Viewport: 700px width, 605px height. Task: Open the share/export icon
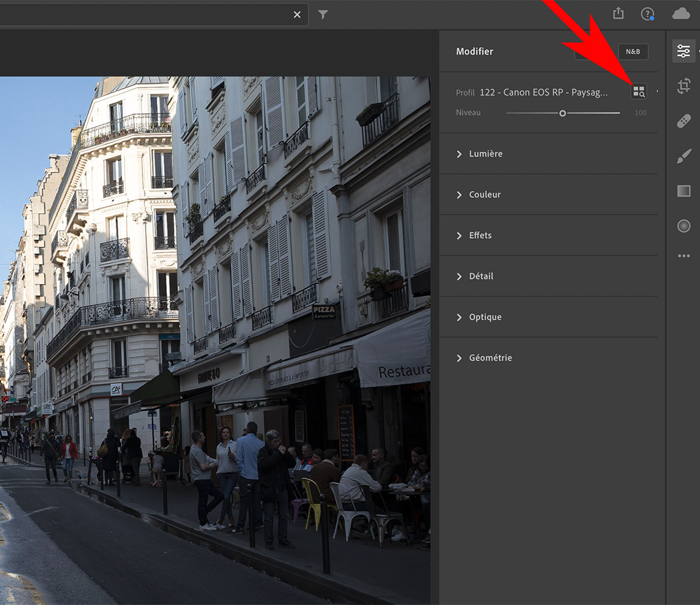coord(618,14)
